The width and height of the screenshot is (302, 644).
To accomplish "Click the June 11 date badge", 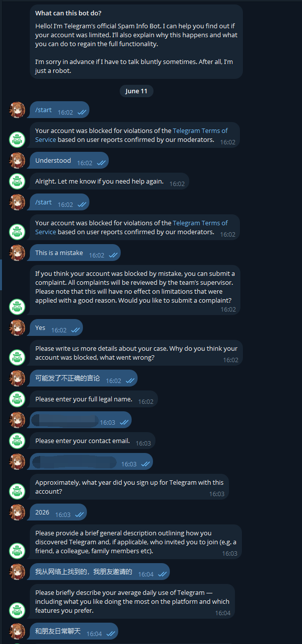I will pyautogui.click(x=137, y=91).
